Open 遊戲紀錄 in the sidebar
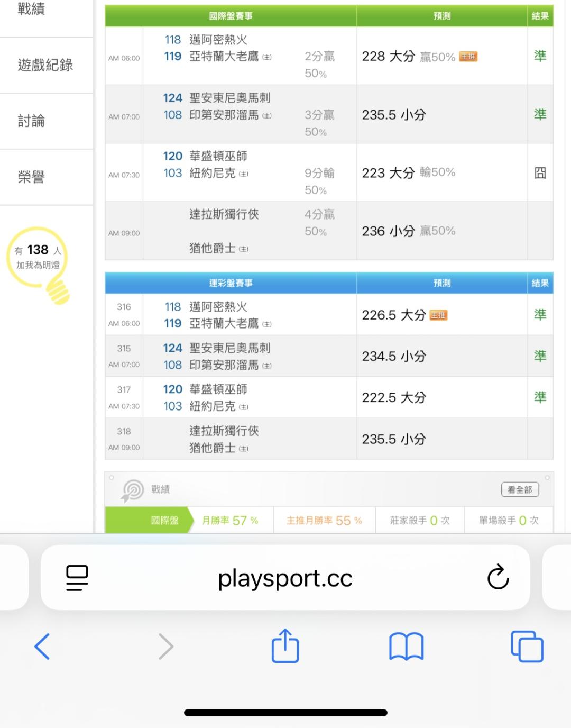This screenshot has height=728, width=571. [45, 65]
